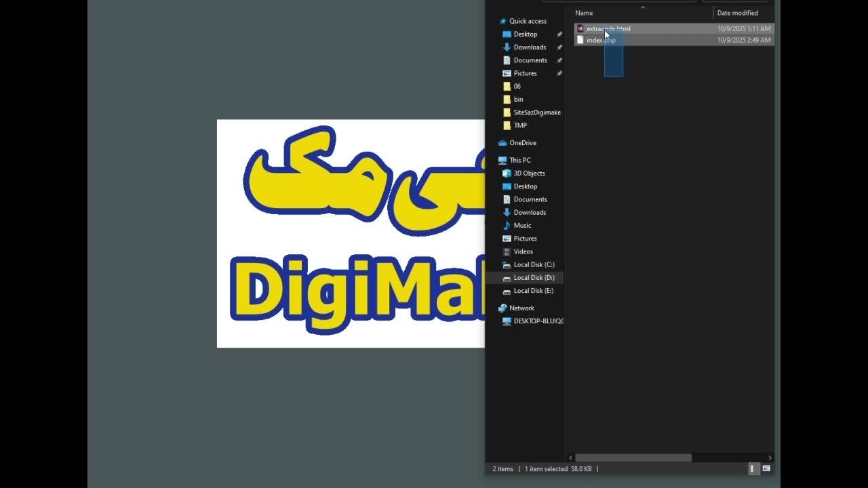Sort files by Name column
Screen dimensions: 868x488
click(x=584, y=13)
